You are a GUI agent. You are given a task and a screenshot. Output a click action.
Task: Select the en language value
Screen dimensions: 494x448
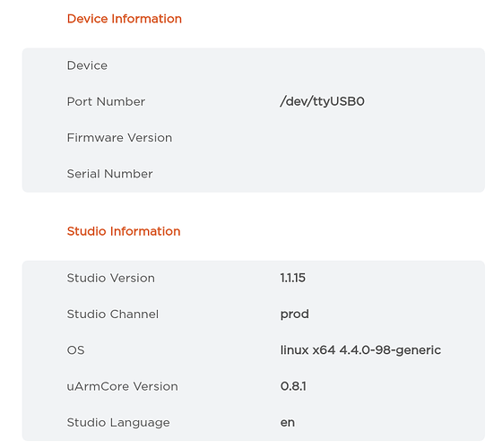pos(287,423)
